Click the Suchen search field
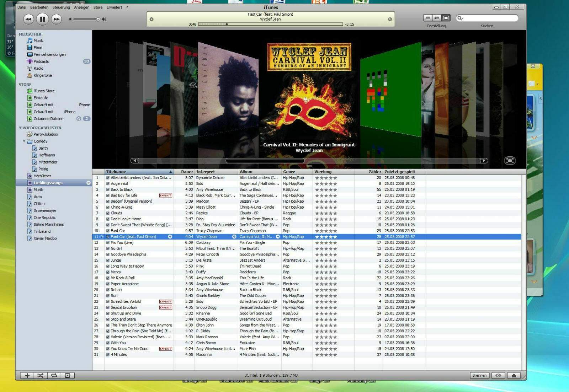This screenshot has width=569, height=392. coord(487,18)
